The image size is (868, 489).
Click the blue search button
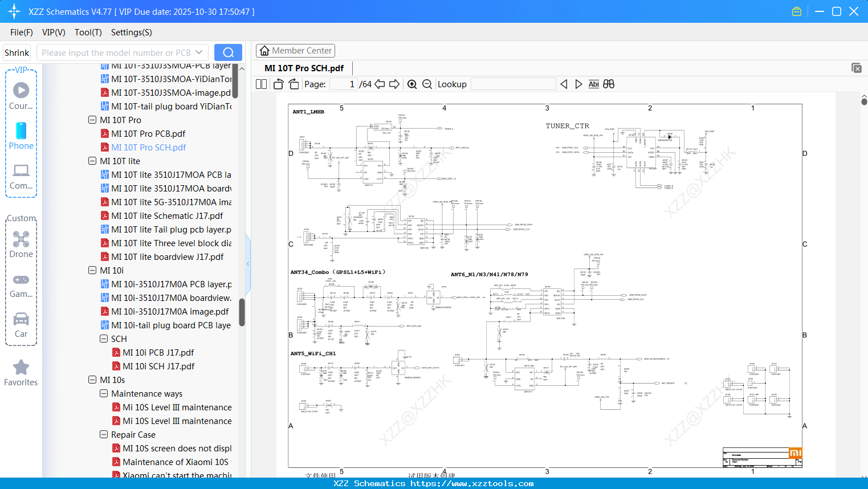228,52
